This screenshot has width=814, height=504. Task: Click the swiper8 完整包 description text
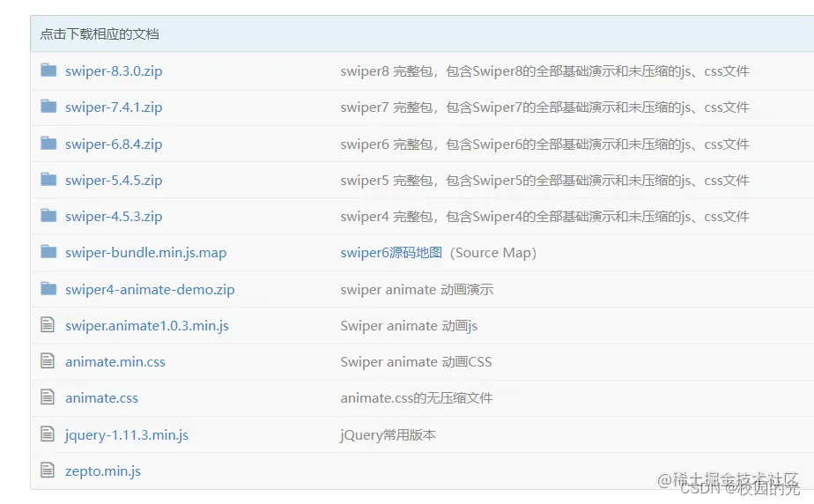click(545, 71)
